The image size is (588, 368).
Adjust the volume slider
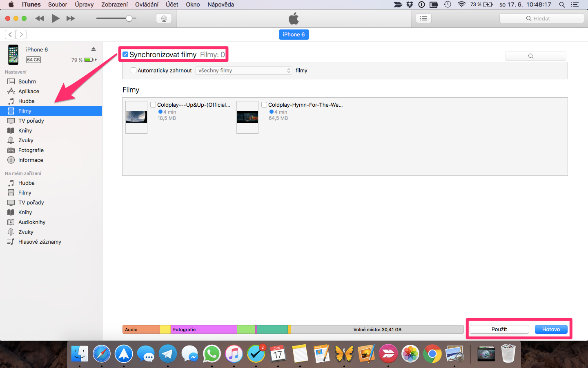point(129,18)
